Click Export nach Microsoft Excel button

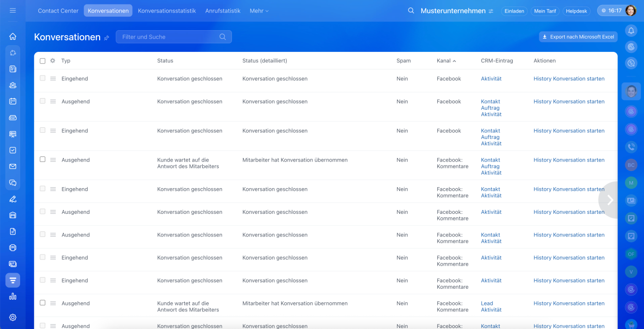click(x=578, y=37)
